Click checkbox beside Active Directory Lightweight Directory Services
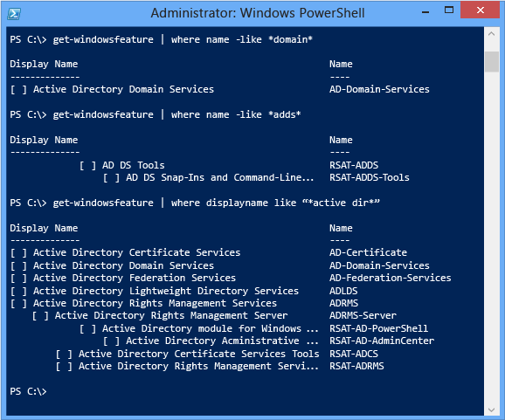This screenshot has height=420, width=505. (18, 292)
